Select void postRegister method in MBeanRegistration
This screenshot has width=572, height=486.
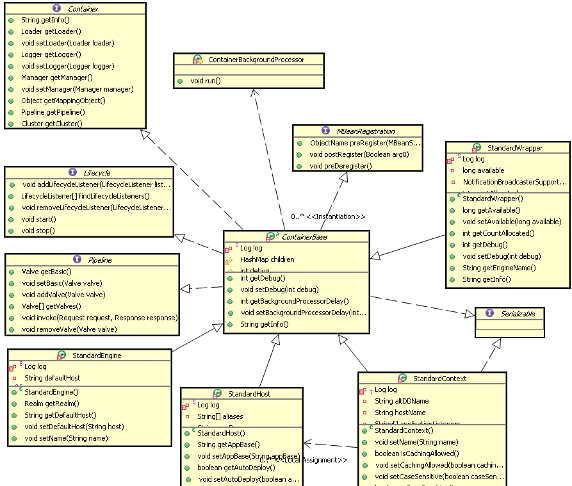(359, 154)
